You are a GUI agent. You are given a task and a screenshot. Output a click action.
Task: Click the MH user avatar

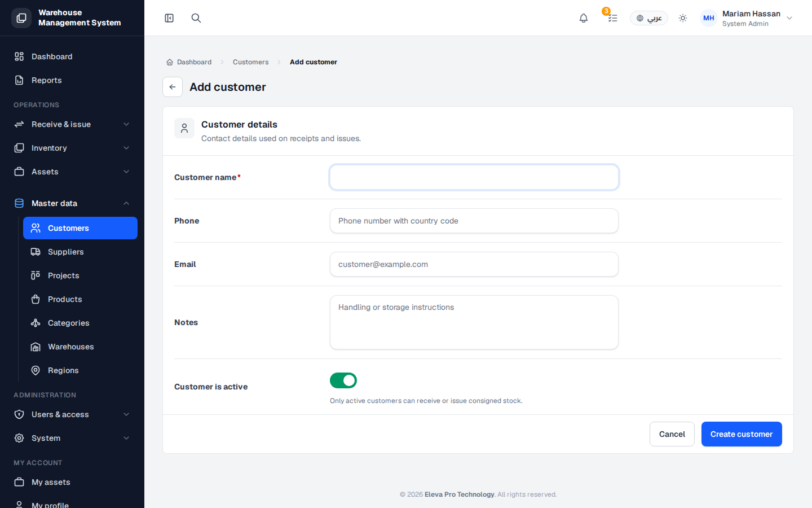709,18
